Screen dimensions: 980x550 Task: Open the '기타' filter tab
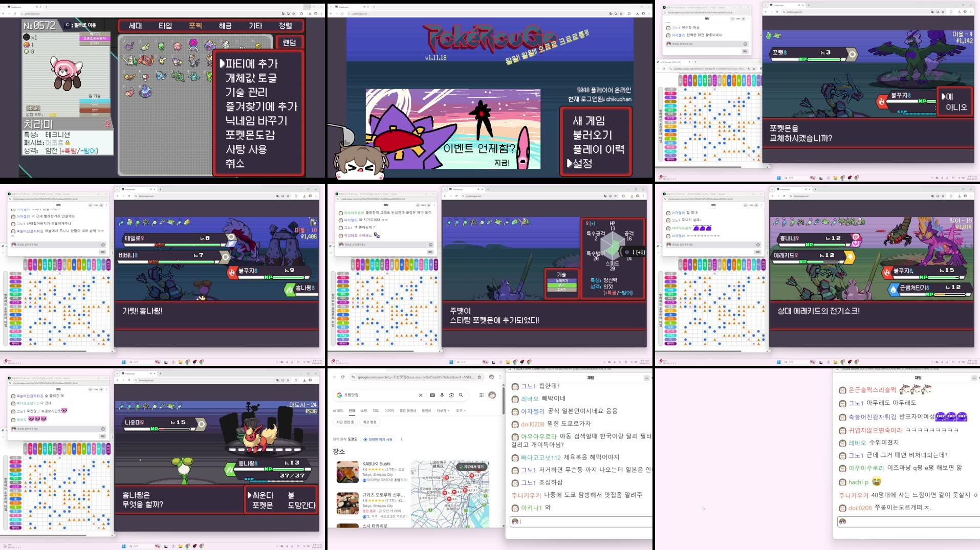[x=255, y=26]
